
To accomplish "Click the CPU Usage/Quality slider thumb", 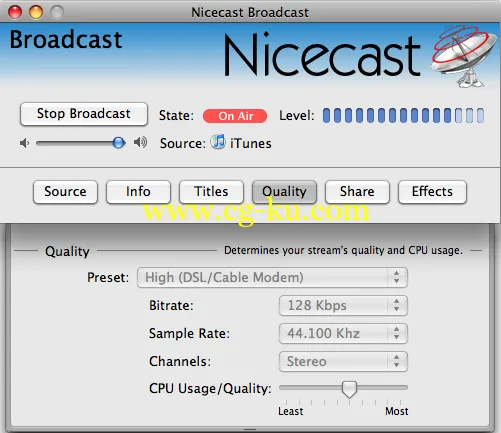I will [349, 389].
